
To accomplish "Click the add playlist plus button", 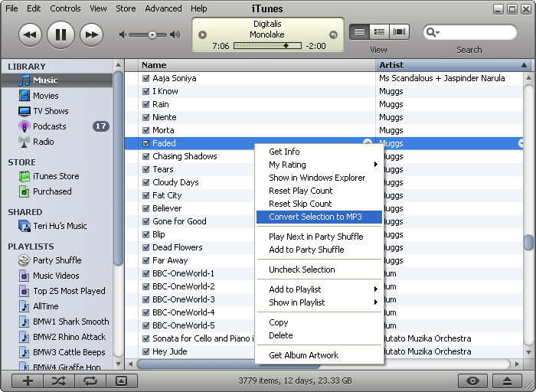I will click(x=28, y=381).
